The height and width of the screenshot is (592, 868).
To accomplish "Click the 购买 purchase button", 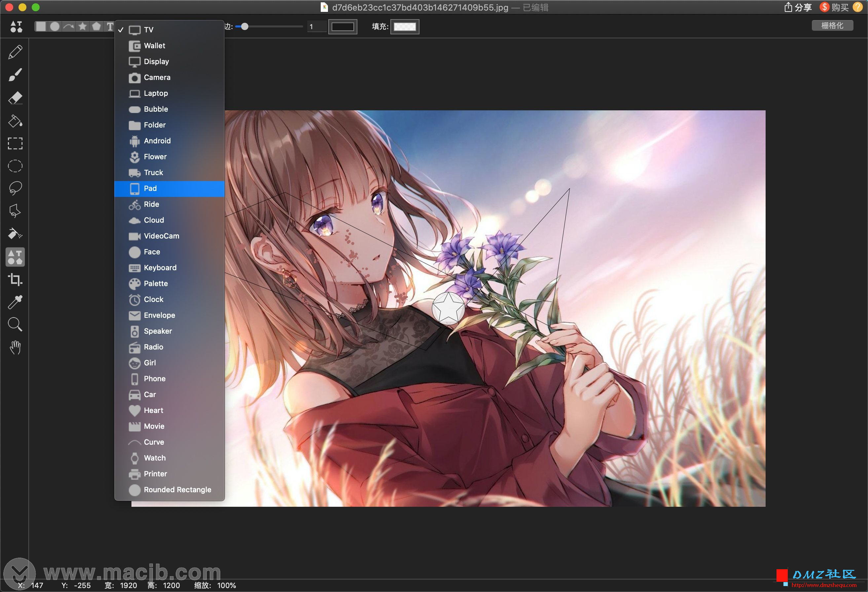I will (x=834, y=8).
